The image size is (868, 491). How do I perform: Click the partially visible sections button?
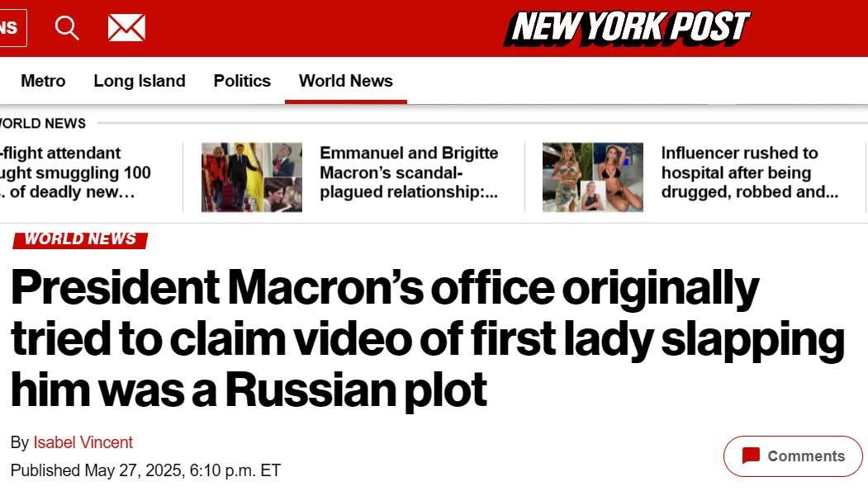(12, 28)
